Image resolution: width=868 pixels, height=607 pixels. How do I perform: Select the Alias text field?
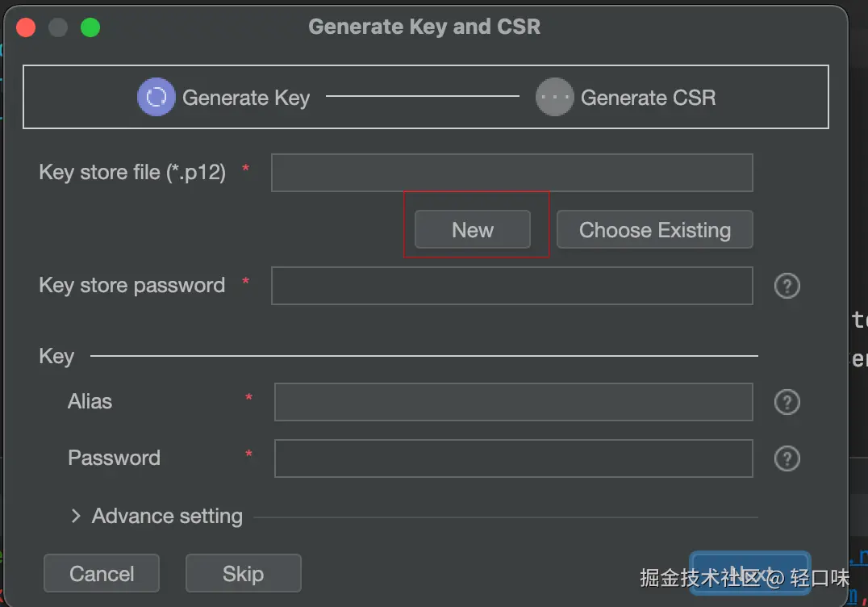point(513,402)
